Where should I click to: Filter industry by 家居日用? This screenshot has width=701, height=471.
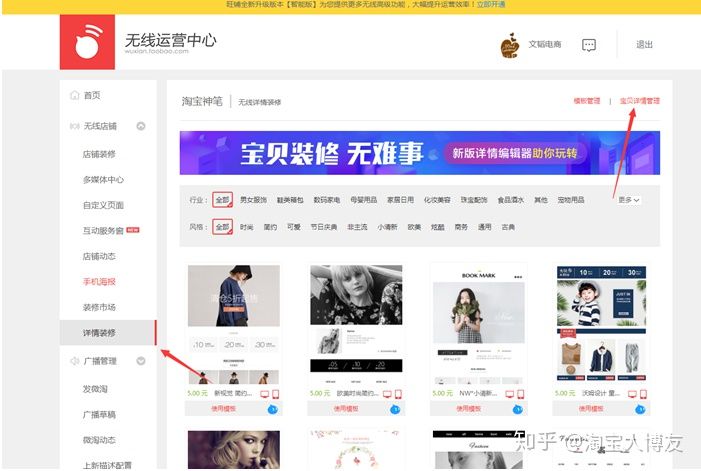[x=400, y=200]
